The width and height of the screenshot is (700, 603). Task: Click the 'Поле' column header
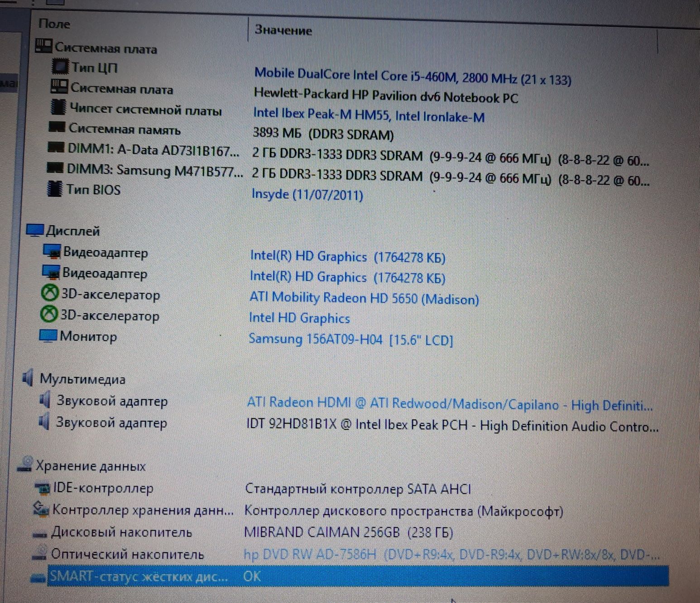(54, 24)
